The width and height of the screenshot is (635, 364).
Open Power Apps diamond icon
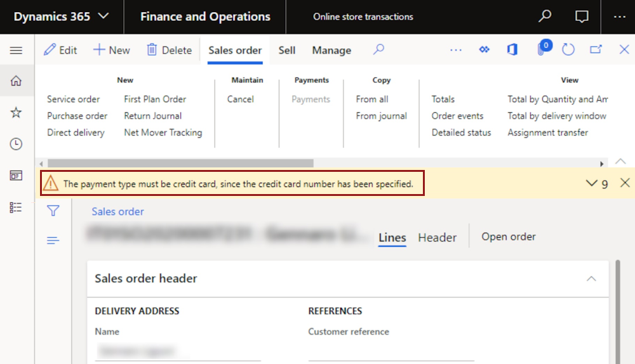tap(485, 49)
